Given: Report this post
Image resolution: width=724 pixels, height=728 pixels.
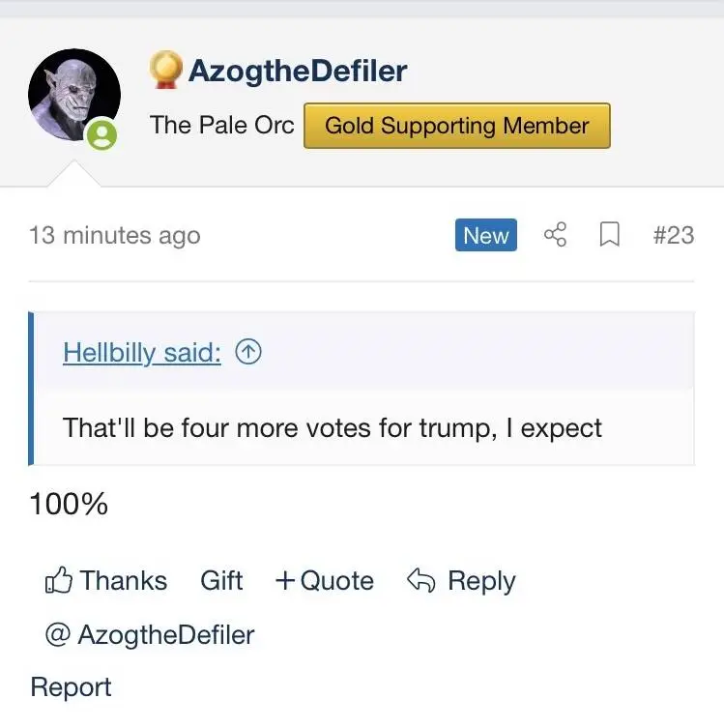Looking at the screenshot, I should (x=71, y=686).
